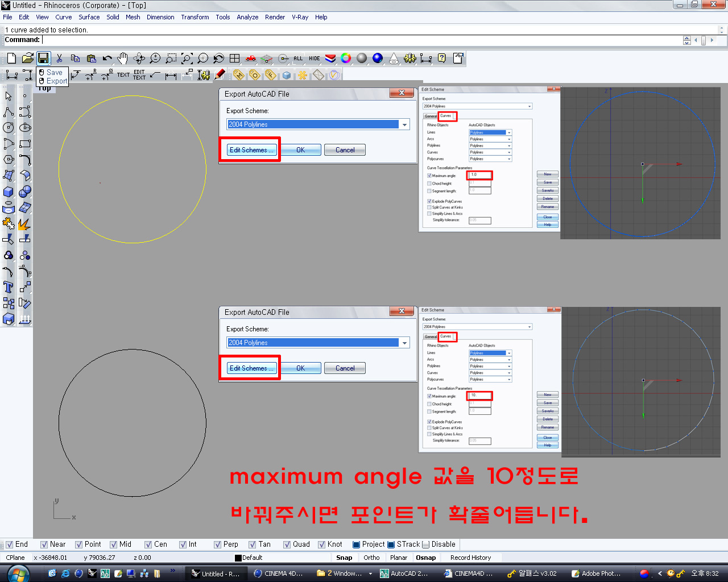Click the Save floppy disk icon
The height and width of the screenshot is (582, 728).
(43, 59)
